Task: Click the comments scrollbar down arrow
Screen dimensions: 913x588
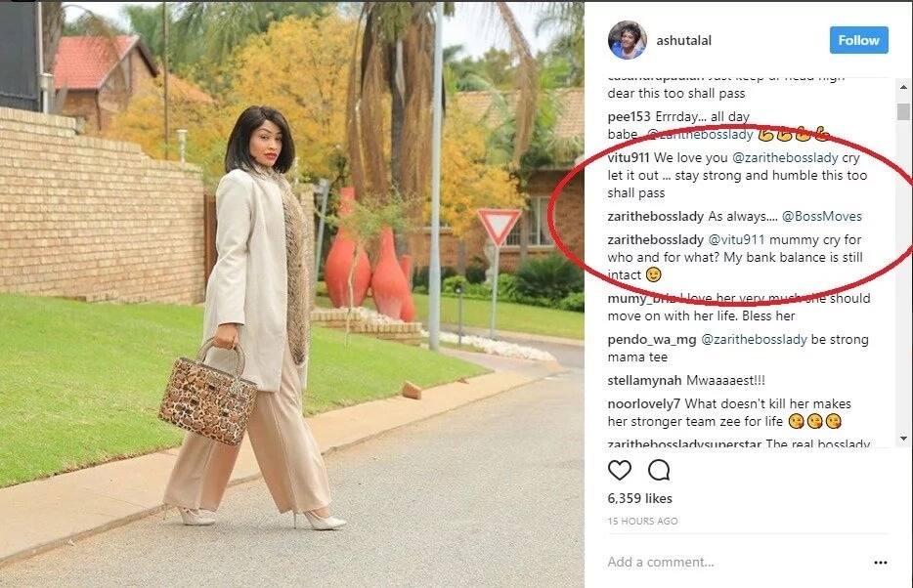Action: click(x=903, y=439)
